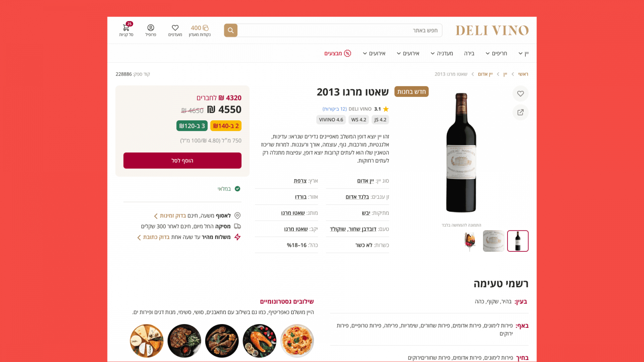Open the 12 ביקורות reviews link
This screenshot has height=362, width=644.
[334, 109]
